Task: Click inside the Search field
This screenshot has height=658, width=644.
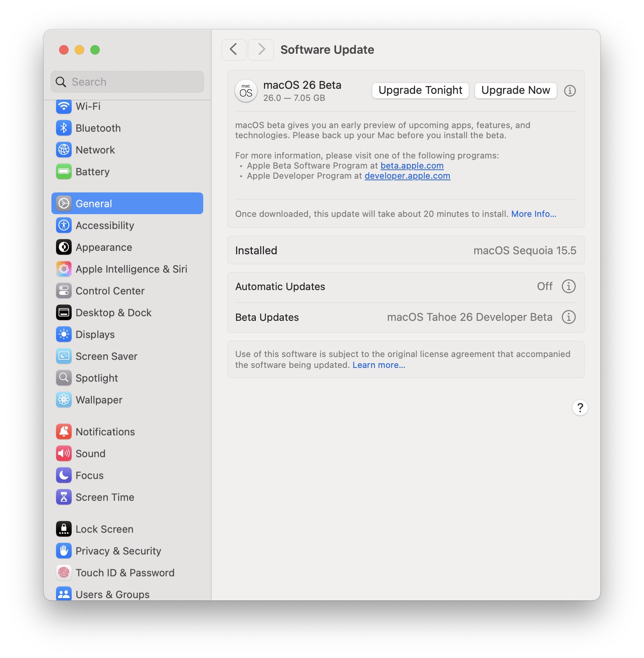Action: 127,82
